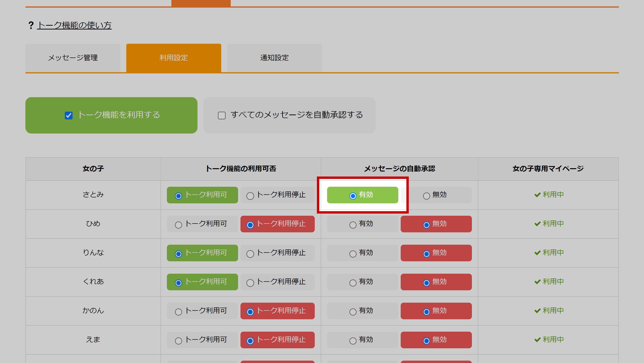The image size is (644, 363).
Task: Switch to the メッセージ管理 tab
Action: [73, 57]
